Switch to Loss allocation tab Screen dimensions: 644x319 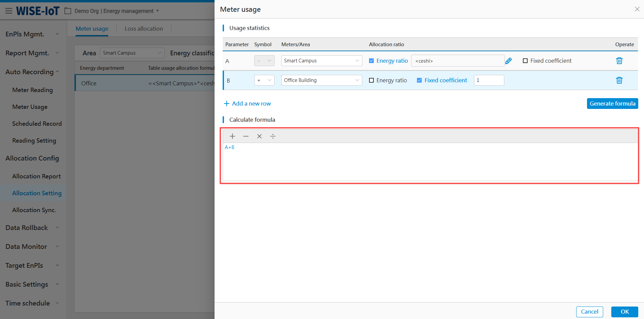click(x=144, y=29)
